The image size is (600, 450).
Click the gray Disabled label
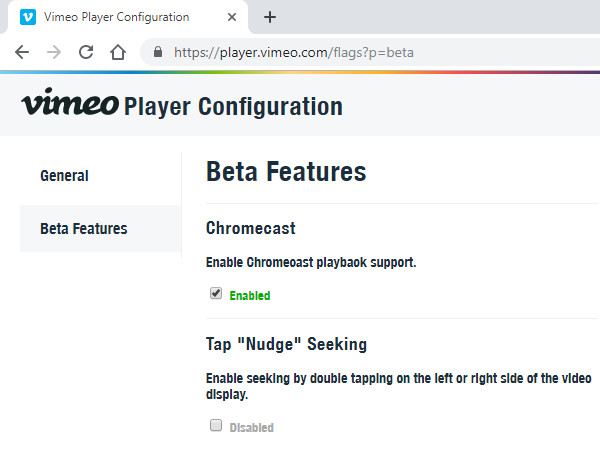click(x=251, y=428)
